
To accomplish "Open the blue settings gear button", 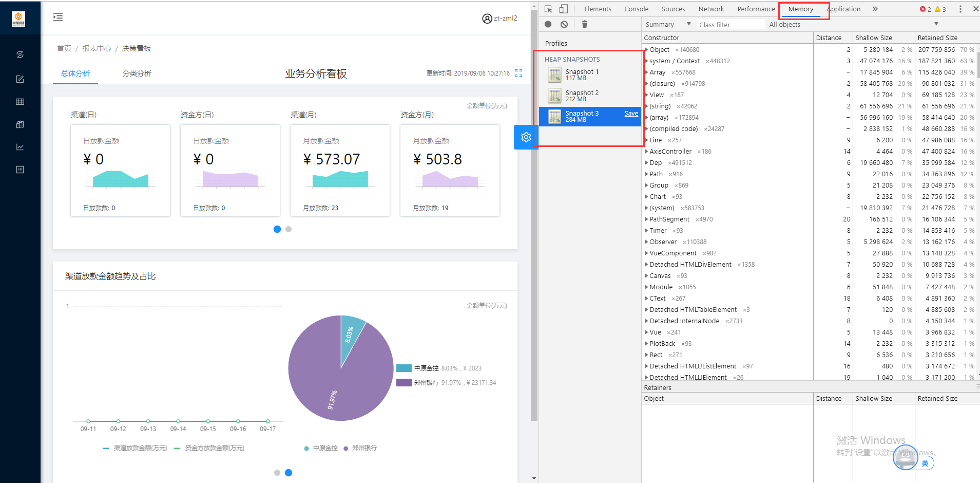I will tap(526, 137).
